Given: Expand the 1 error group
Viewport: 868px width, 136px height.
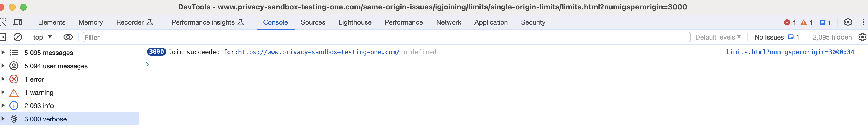Looking at the screenshot, I should click(3, 79).
